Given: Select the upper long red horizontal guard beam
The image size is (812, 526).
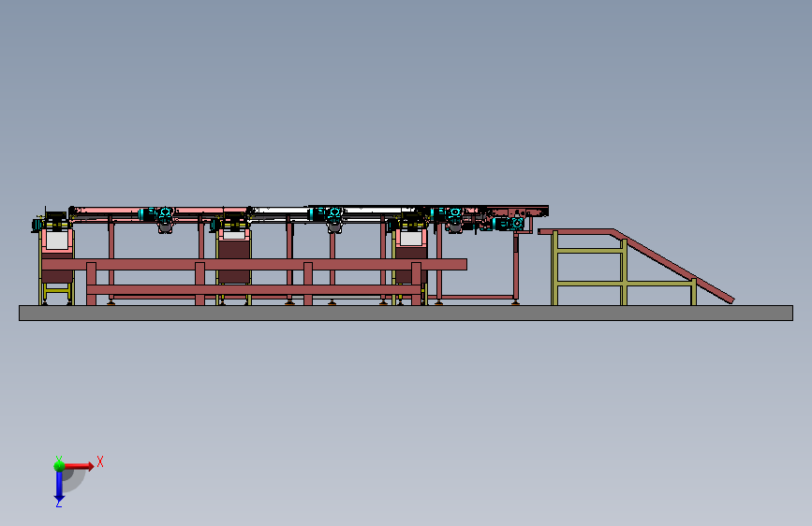Looking at the screenshot, I should click(x=255, y=265).
